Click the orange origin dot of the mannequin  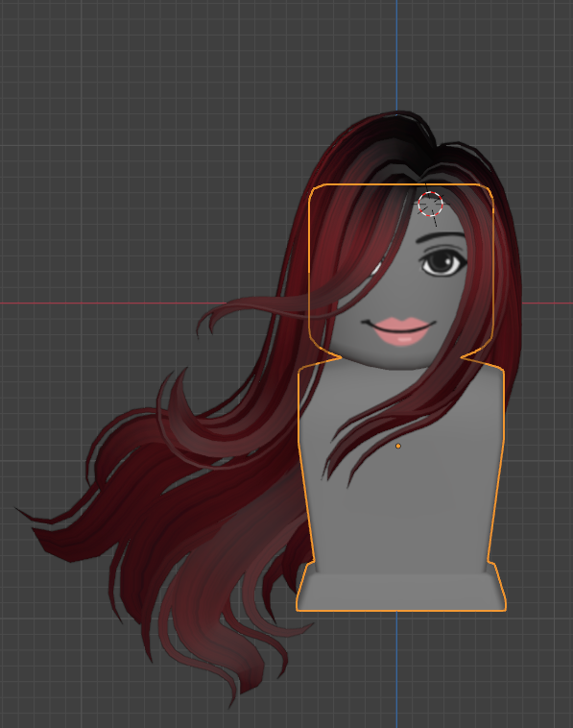[x=398, y=446]
